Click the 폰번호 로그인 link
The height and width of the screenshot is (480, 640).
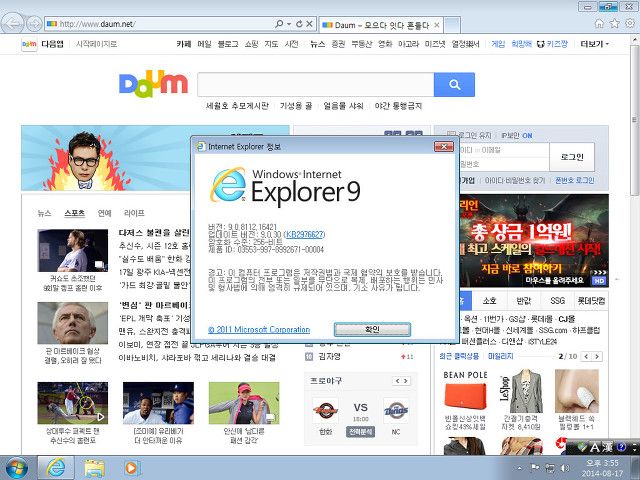(x=575, y=180)
